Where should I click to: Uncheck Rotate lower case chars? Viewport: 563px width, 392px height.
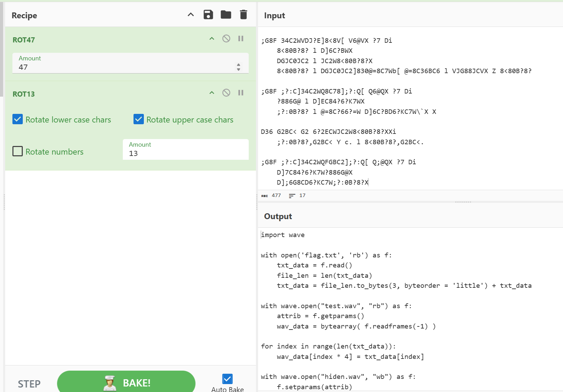point(18,119)
